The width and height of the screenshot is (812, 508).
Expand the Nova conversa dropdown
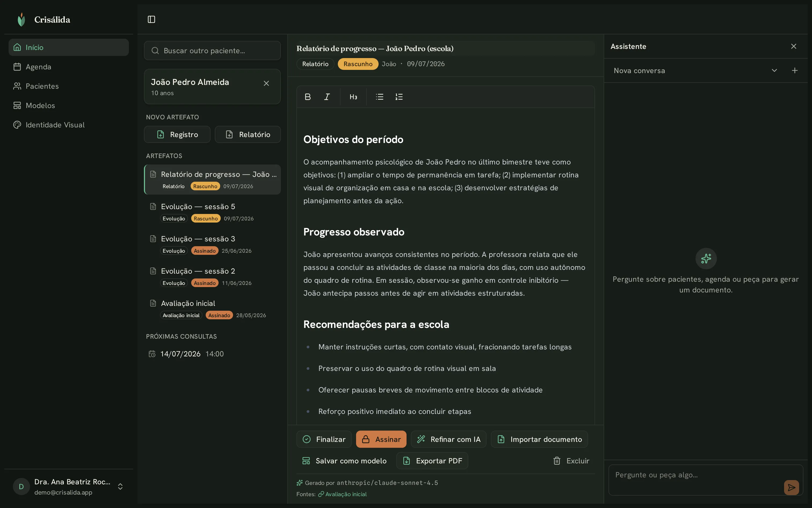[x=774, y=70]
